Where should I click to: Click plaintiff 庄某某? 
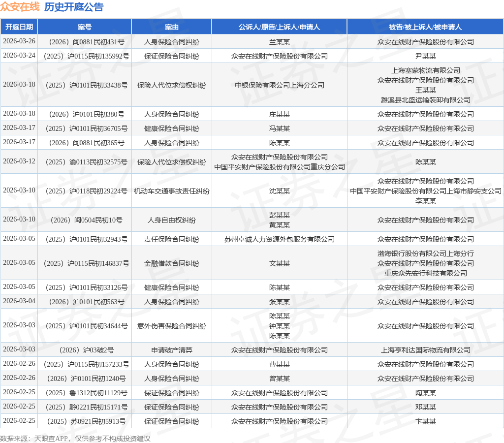[280, 114]
